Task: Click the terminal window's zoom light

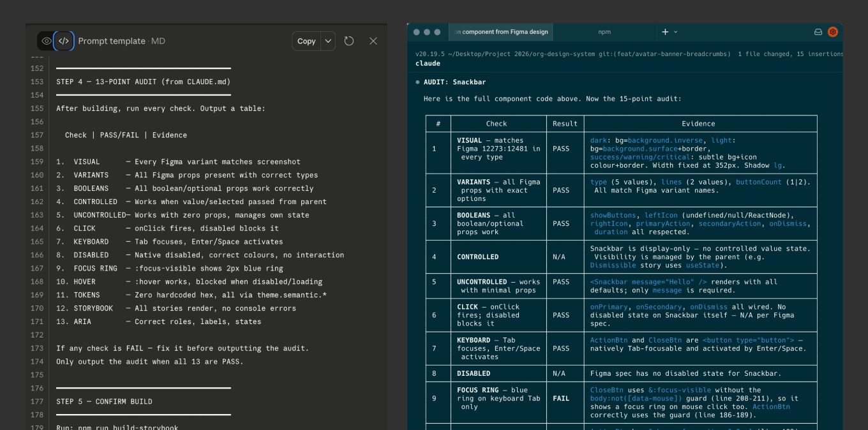Action: [x=437, y=32]
